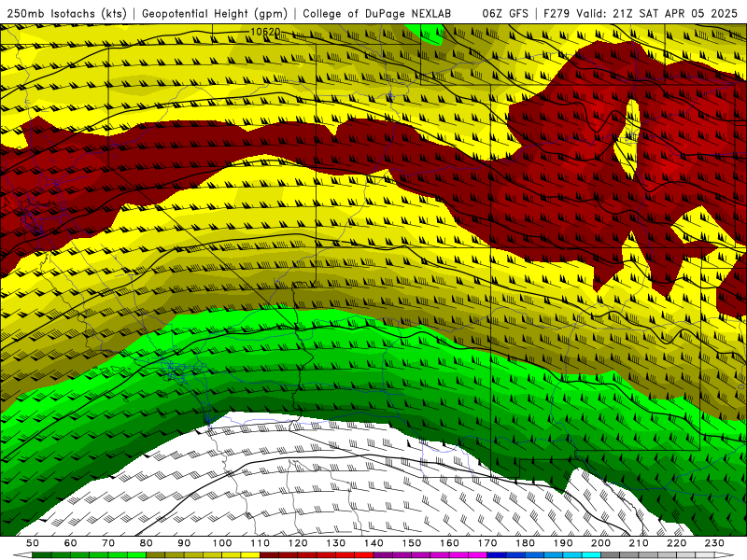Select the bright yellow swatch just before 110

250,555
